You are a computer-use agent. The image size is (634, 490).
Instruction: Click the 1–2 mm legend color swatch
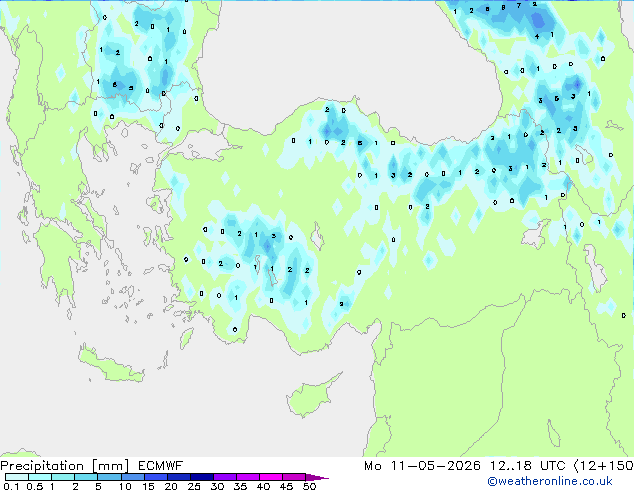tap(63, 477)
